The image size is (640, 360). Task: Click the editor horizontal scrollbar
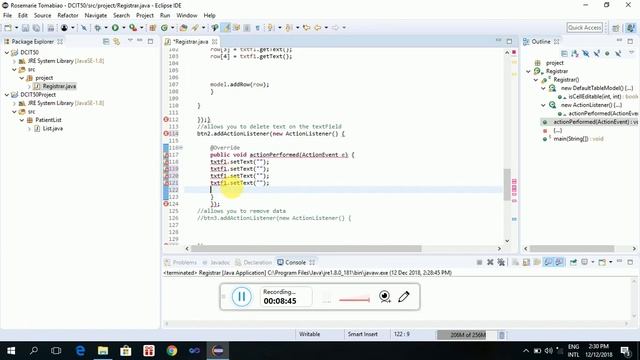pos(306,249)
